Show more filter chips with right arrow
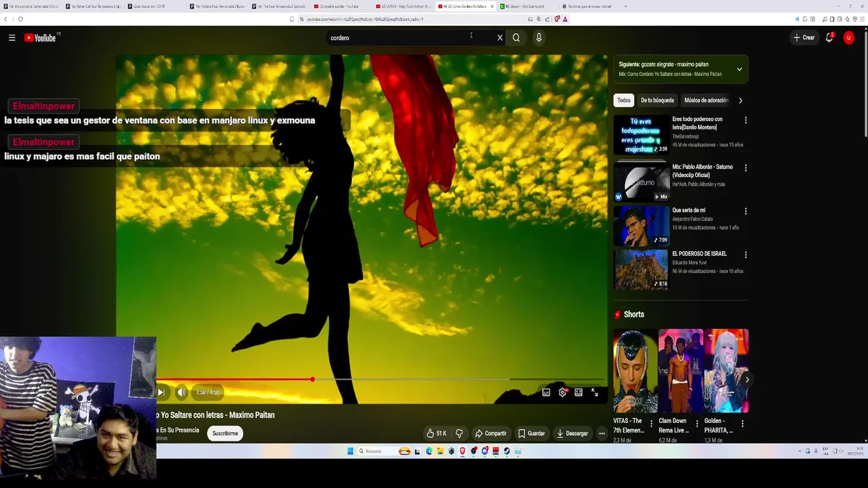This screenshot has width=868, height=488. tap(740, 100)
